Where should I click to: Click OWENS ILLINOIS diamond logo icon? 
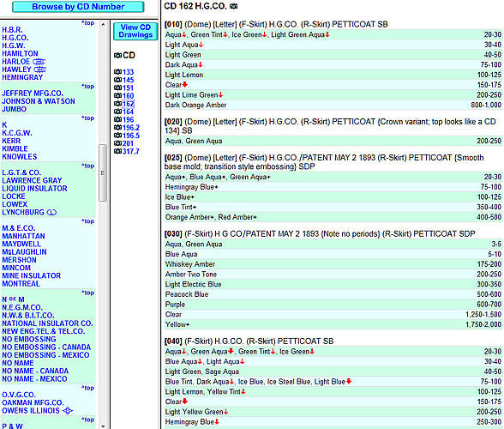(68, 411)
